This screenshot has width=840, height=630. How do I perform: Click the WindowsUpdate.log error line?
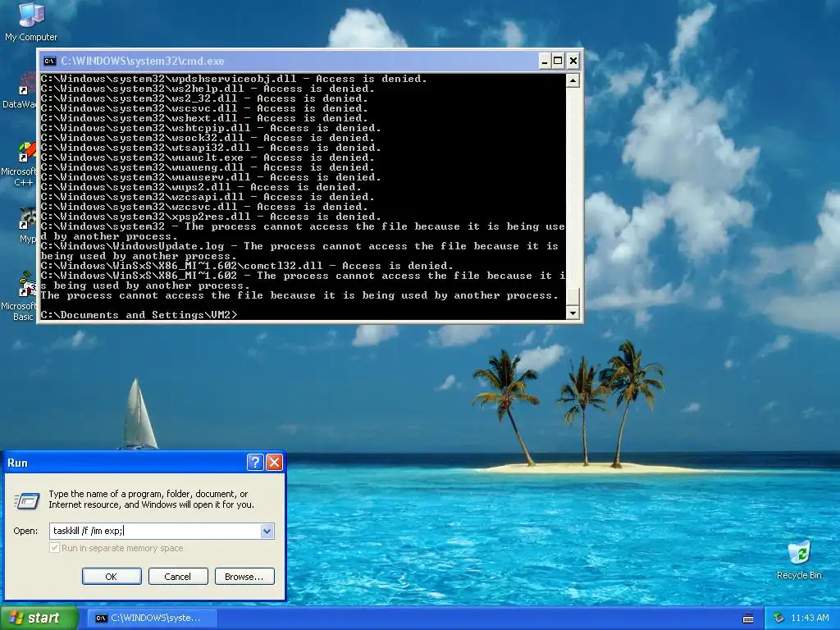303,251
